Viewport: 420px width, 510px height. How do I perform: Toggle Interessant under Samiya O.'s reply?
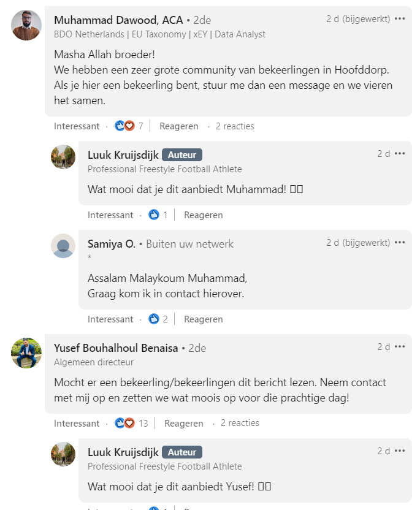pos(110,319)
